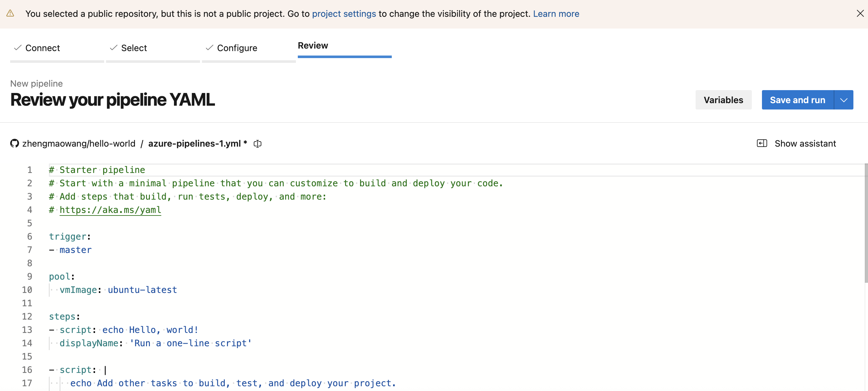This screenshot has width=868, height=391.
Task: Switch to the Configure step tab
Action: point(237,48)
